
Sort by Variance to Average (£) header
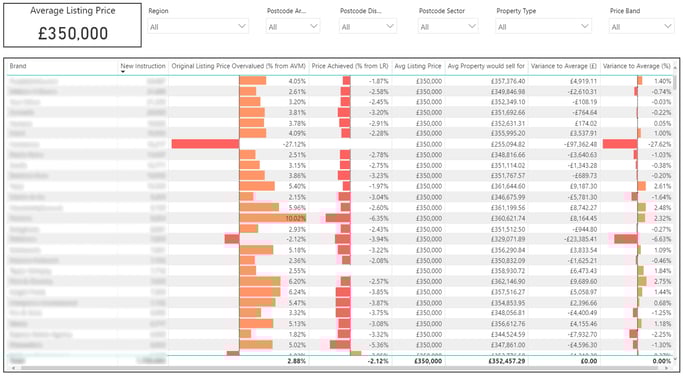pyautogui.click(x=564, y=66)
